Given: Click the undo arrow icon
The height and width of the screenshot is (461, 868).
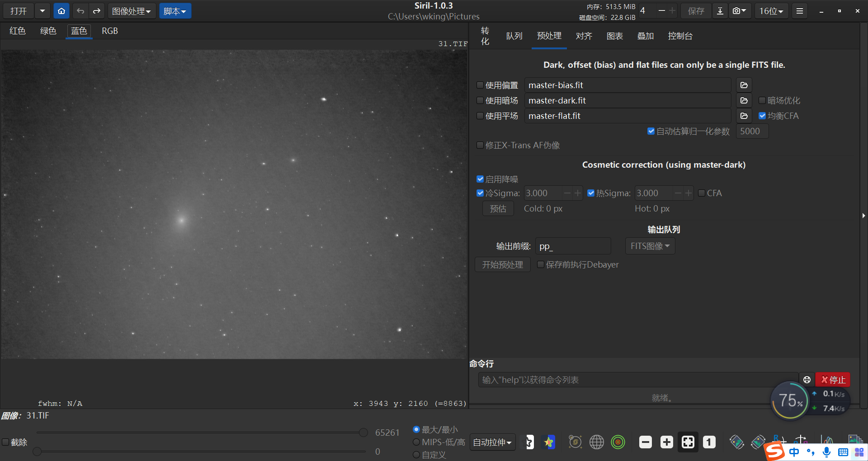Looking at the screenshot, I should (80, 11).
